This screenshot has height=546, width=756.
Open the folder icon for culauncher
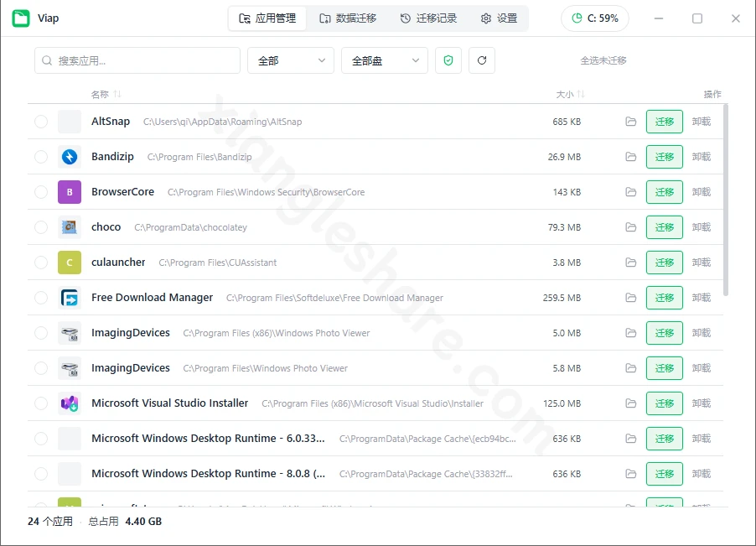click(630, 263)
